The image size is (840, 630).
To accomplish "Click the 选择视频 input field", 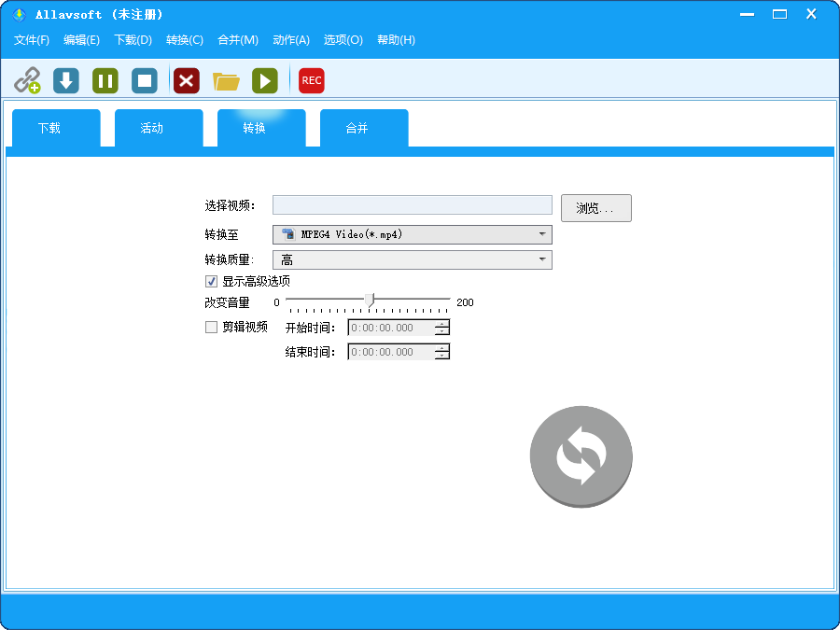I will pos(412,204).
